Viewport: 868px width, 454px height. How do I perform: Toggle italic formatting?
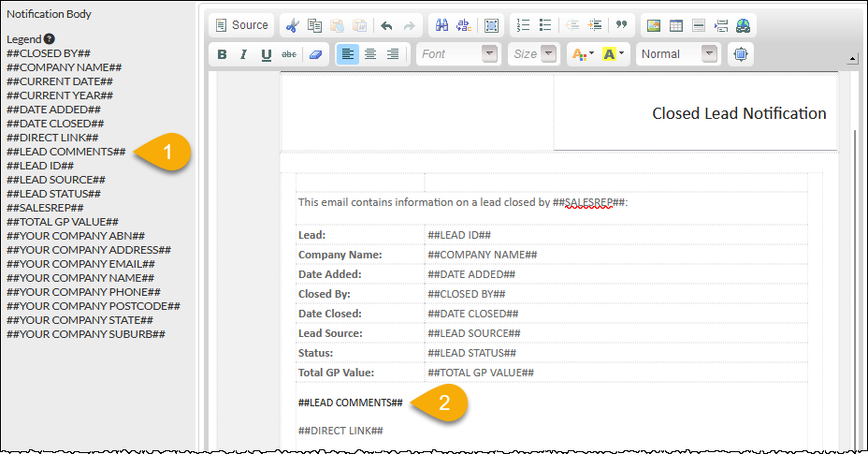click(244, 54)
